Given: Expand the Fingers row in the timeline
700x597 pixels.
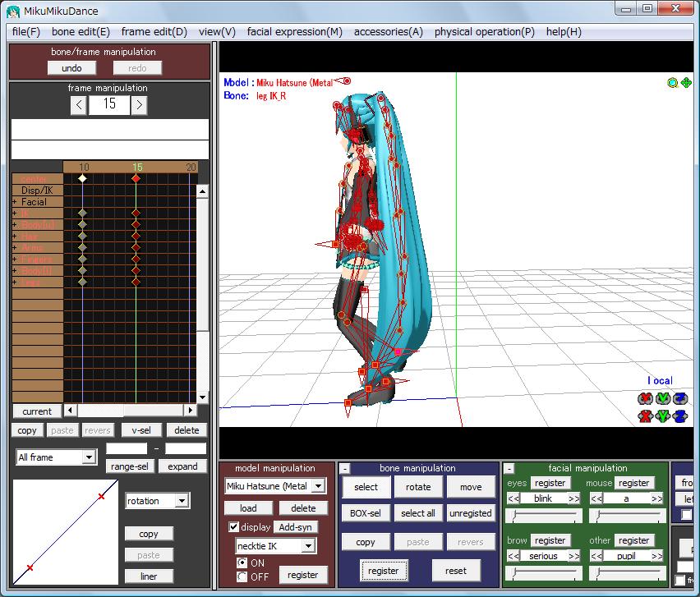Looking at the screenshot, I should 15,259.
